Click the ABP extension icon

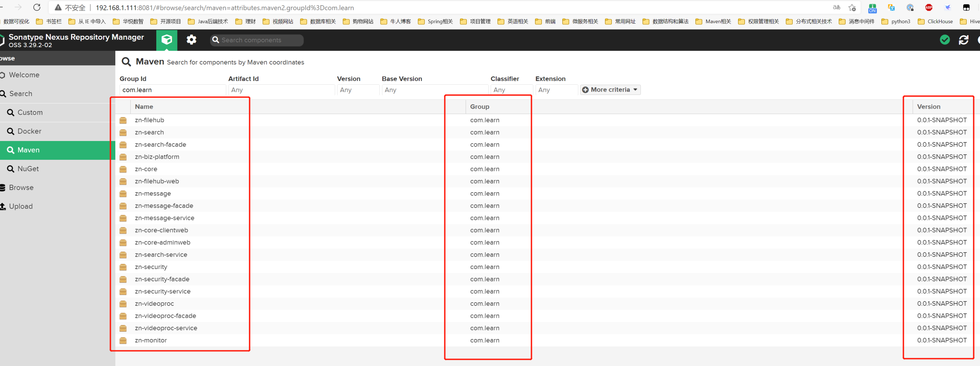pyautogui.click(x=929, y=8)
